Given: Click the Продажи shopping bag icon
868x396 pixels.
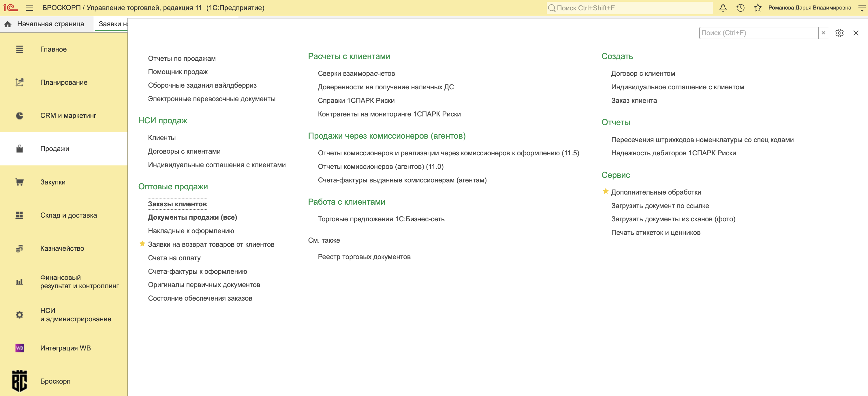Looking at the screenshot, I should (x=20, y=148).
